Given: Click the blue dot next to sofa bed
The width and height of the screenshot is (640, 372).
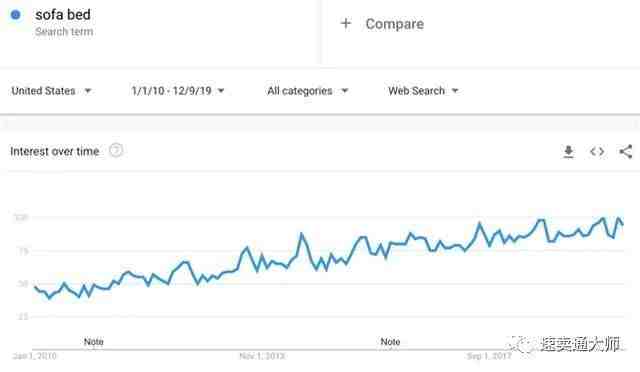Looking at the screenshot, I should tap(16, 15).
